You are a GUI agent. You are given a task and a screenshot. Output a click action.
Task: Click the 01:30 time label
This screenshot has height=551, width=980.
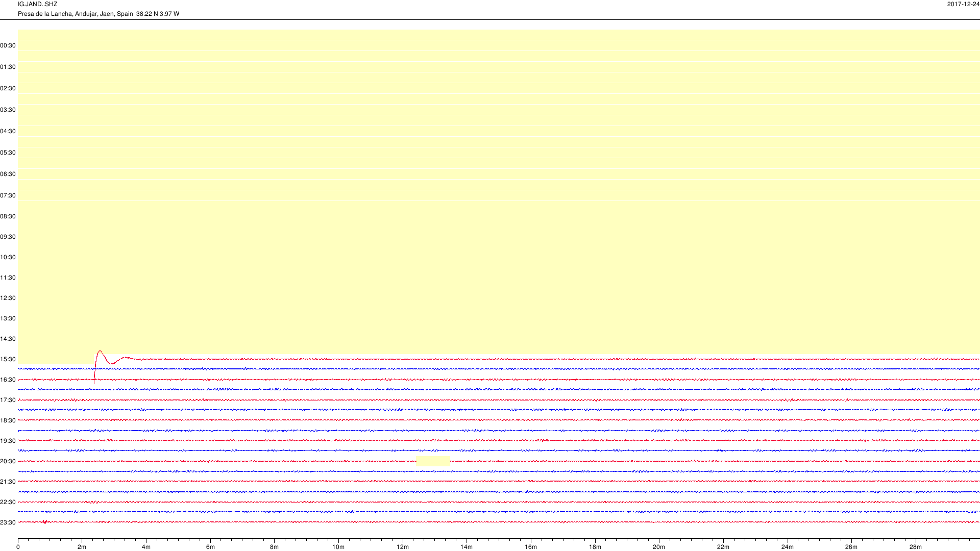8,67
